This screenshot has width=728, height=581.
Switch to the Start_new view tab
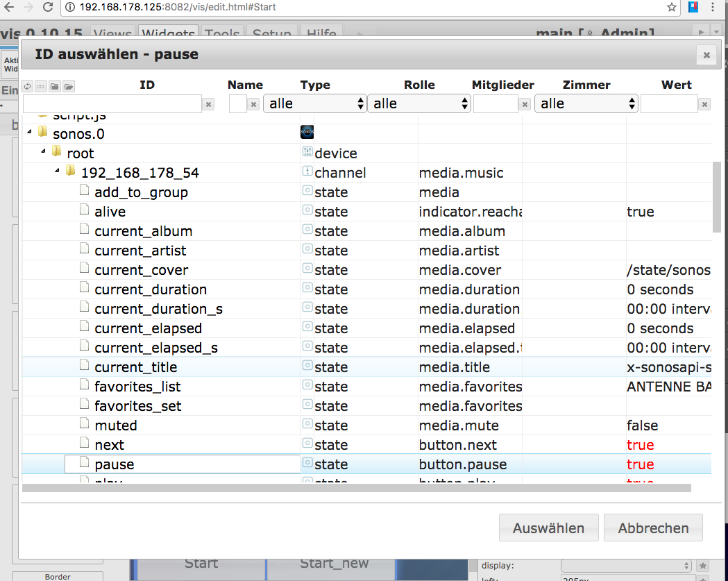[330, 569]
